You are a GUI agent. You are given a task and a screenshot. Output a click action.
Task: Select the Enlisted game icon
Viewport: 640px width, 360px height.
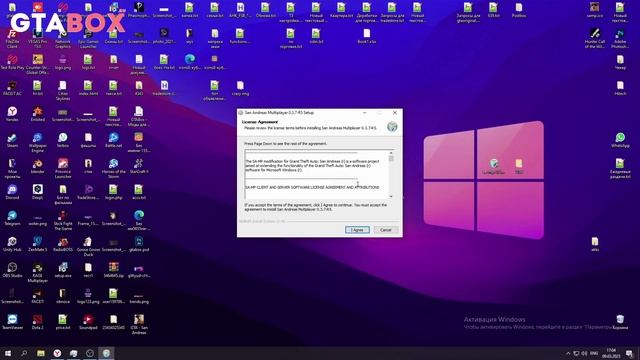[x=38, y=114]
